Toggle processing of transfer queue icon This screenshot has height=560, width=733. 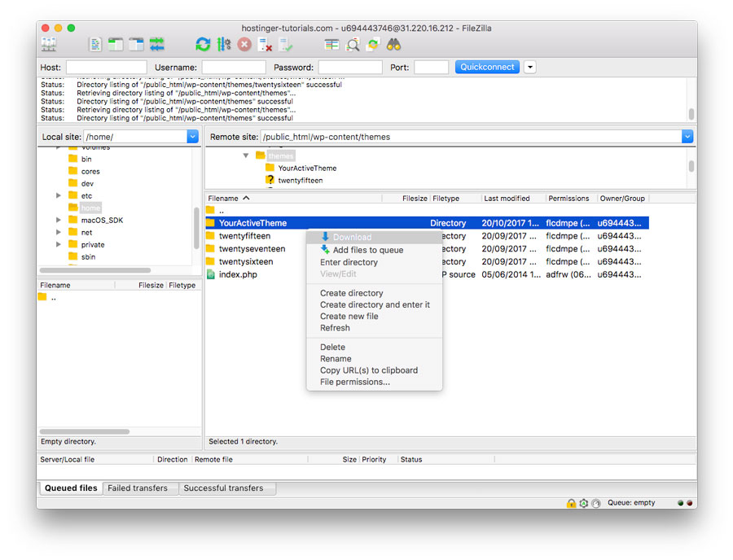coord(224,45)
